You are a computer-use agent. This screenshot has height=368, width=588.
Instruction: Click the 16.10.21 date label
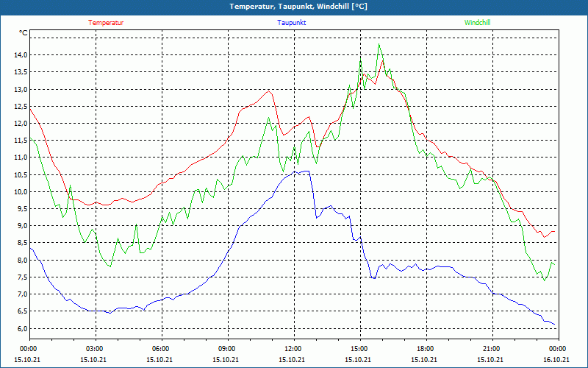556,359
